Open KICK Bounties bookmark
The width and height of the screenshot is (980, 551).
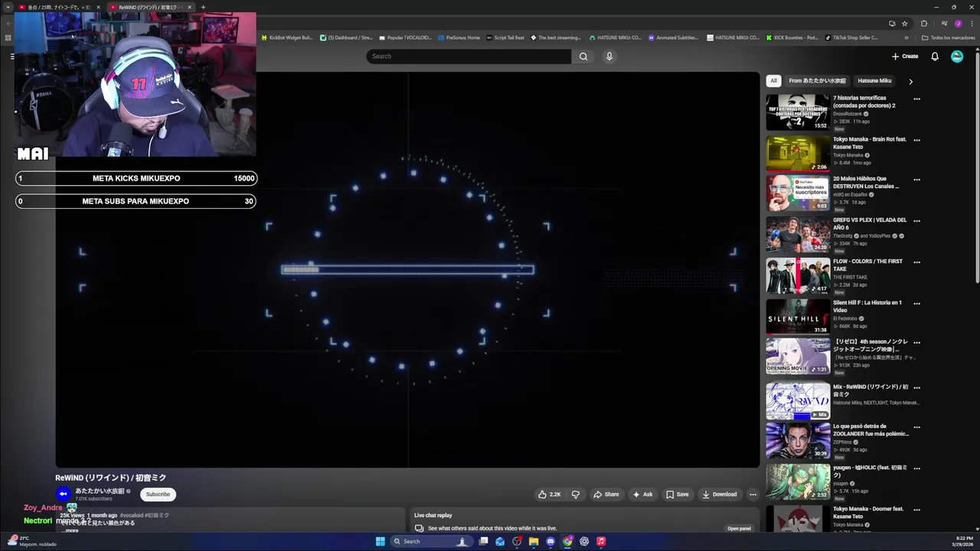pos(792,37)
